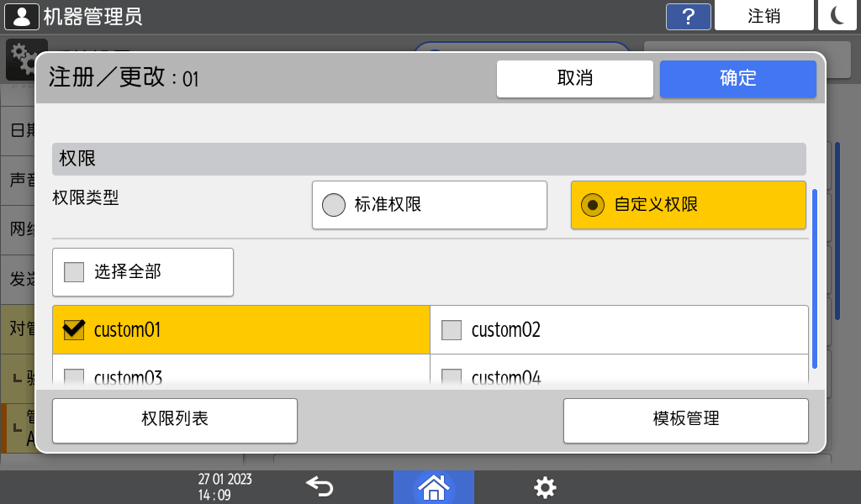861x504 pixels.
Task: Select the 标准权限 radio button
Action: pos(429,204)
